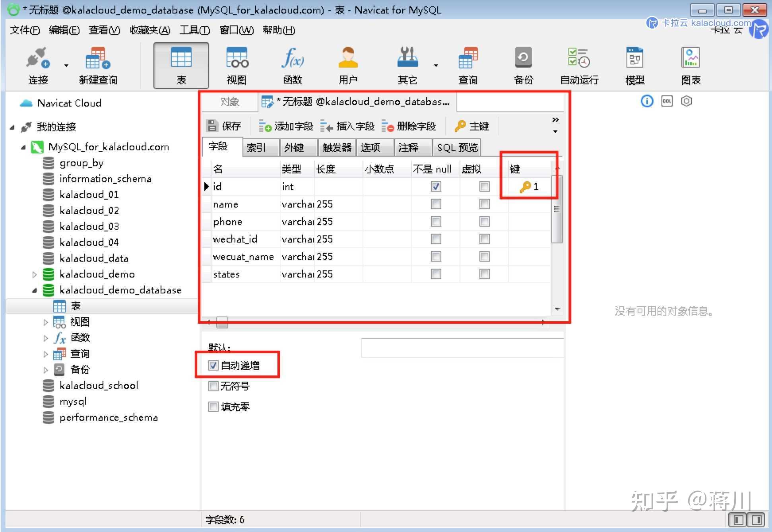The width and height of the screenshot is (772, 532).
Task: Enable the 无符号 checkbox
Action: coord(213,386)
